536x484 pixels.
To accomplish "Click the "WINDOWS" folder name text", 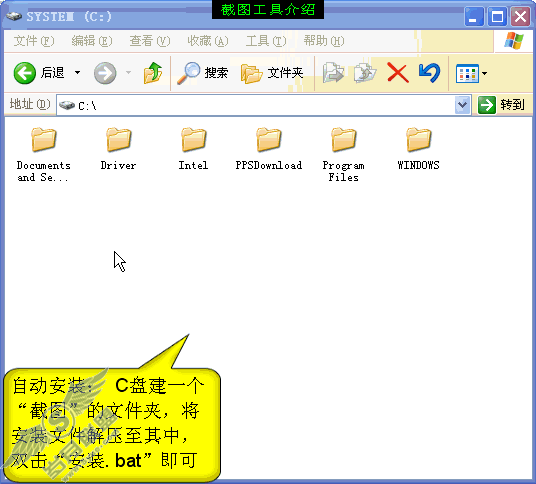I will click(418, 165).
